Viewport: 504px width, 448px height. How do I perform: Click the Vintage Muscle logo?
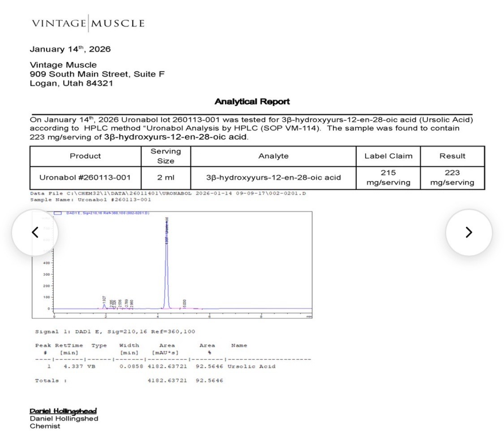click(x=88, y=23)
